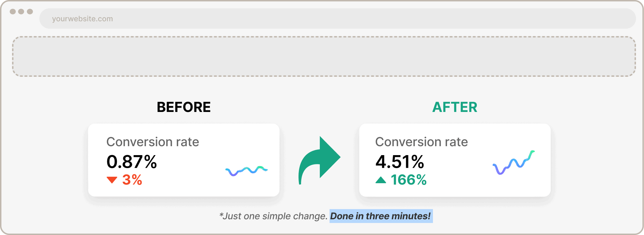Click the 'Just one simple change' footnote
Screen dimensions: 644x235
tap(273, 216)
